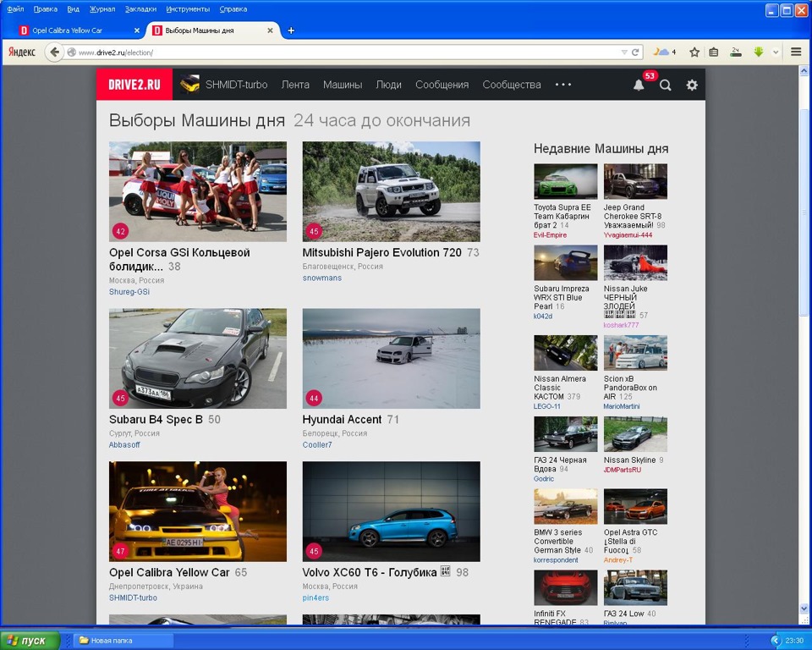Image resolution: width=812 pixels, height=650 pixels.
Task: Expand the toolbar overflow chevron next to downloads
Action: click(x=776, y=52)
